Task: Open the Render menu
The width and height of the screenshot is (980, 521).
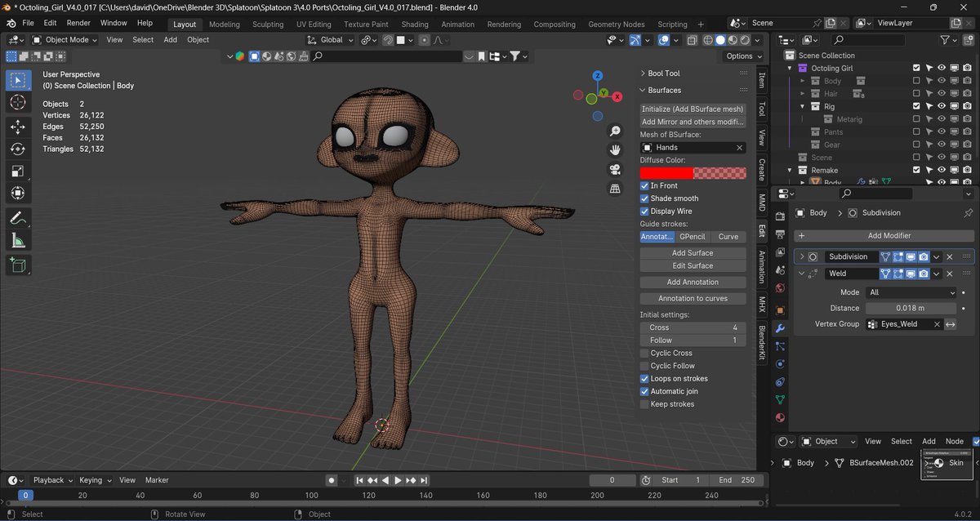Action: click(78, 23)
